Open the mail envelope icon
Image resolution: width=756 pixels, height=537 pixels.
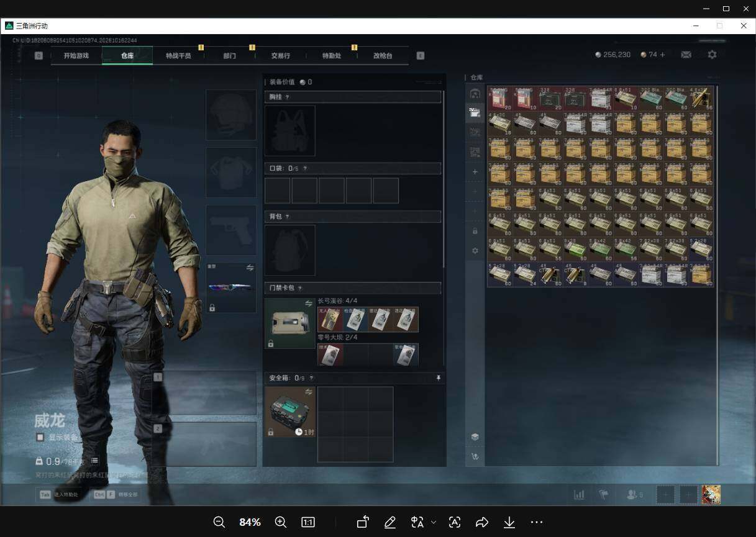coord(686,55)
